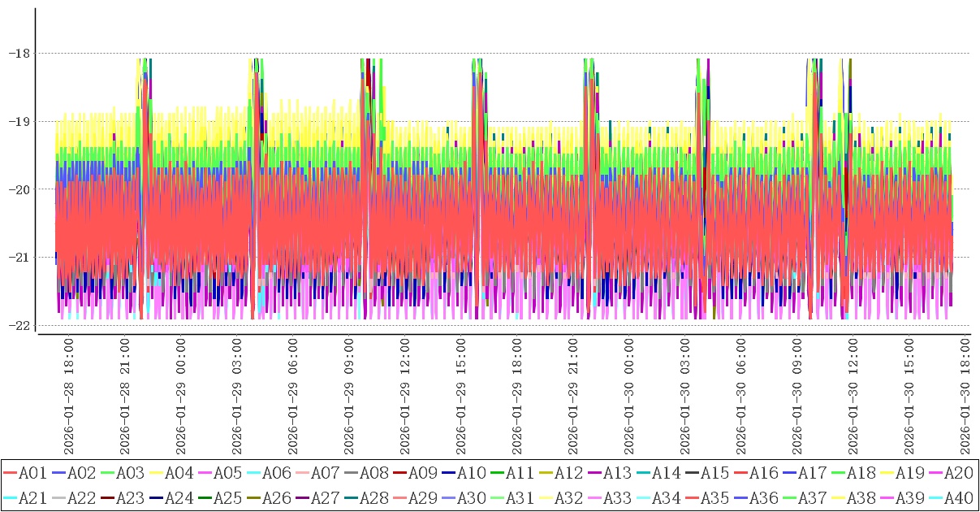Show or hide the A40 series

pos(958,496)
